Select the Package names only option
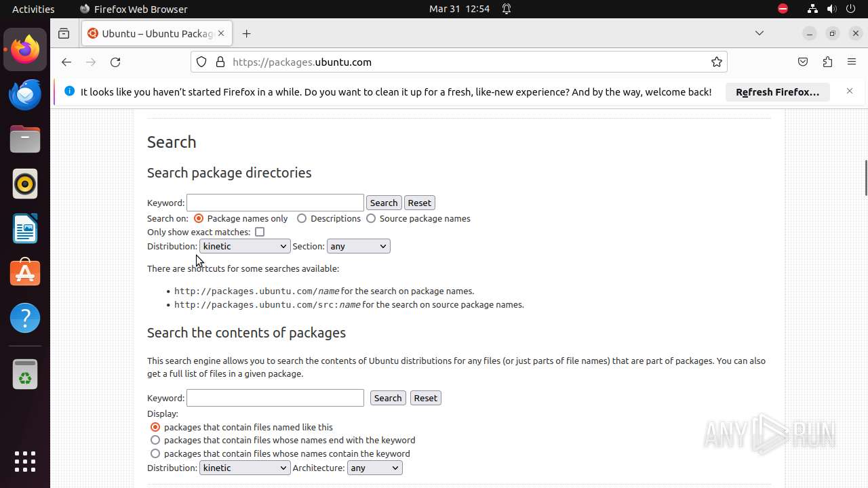This screenshot has height=488, width=868. [199, 218]
